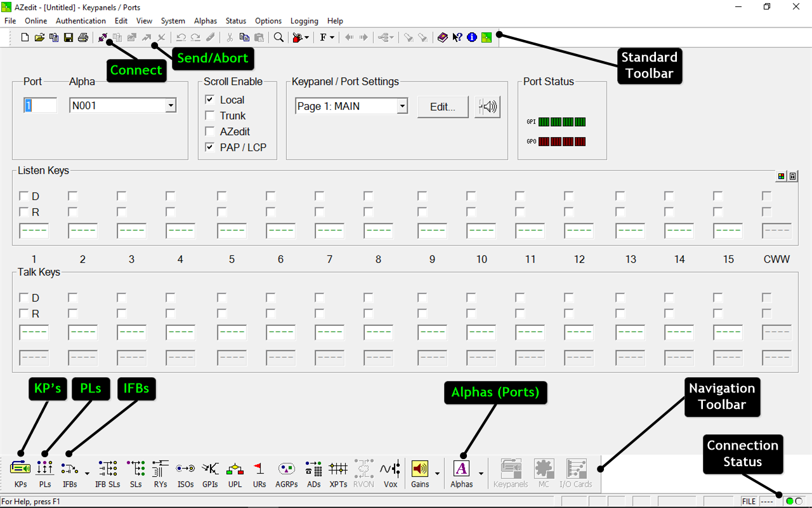Open the XPTs crosspoints view
The image size is (812, 508).
(338, 474)
